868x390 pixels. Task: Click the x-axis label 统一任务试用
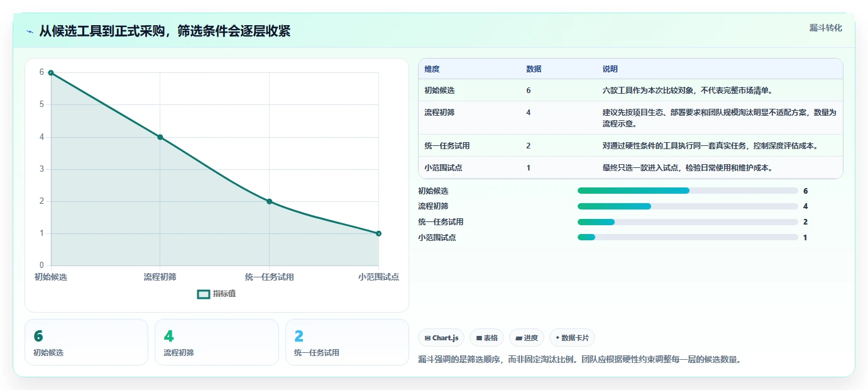(270, 277)
